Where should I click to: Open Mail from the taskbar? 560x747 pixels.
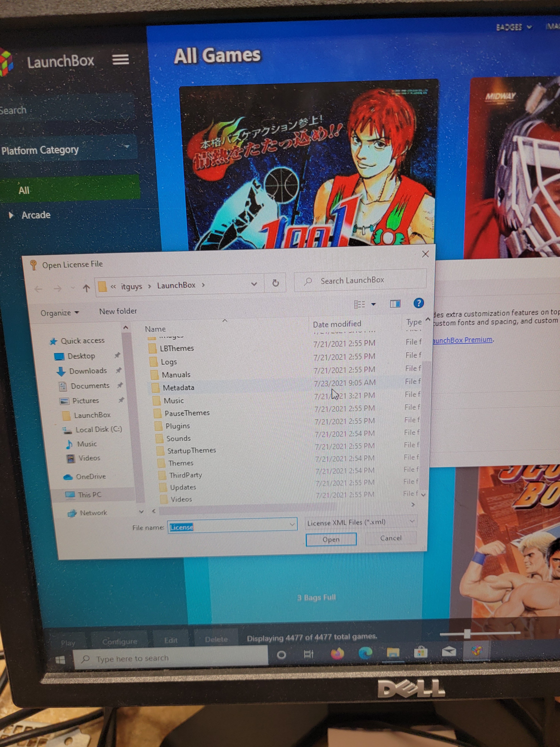449,651
